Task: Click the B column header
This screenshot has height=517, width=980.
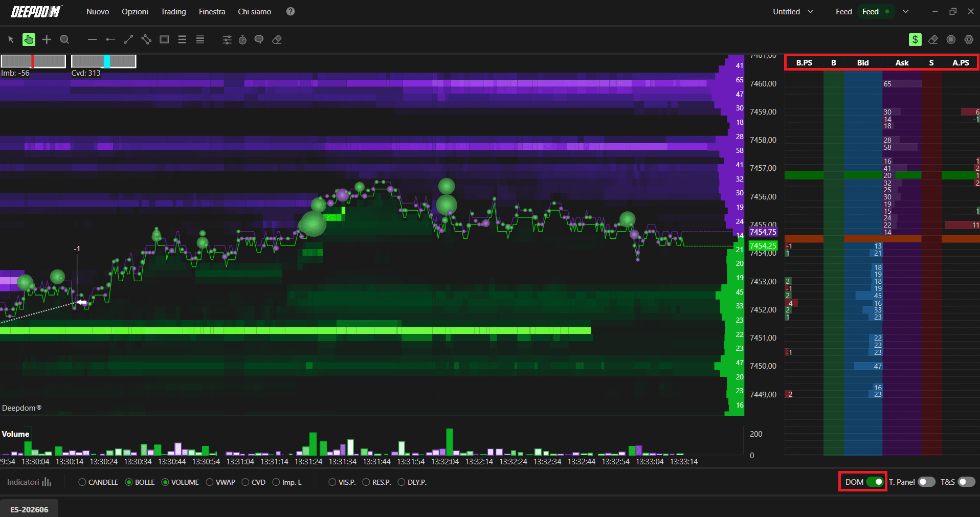Action: pyautogui.click(x=834, y=62)
